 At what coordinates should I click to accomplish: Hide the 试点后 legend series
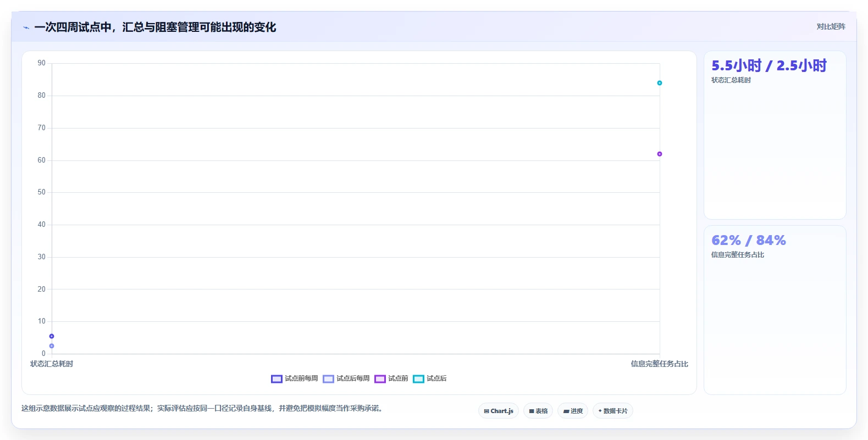(430, 378)
